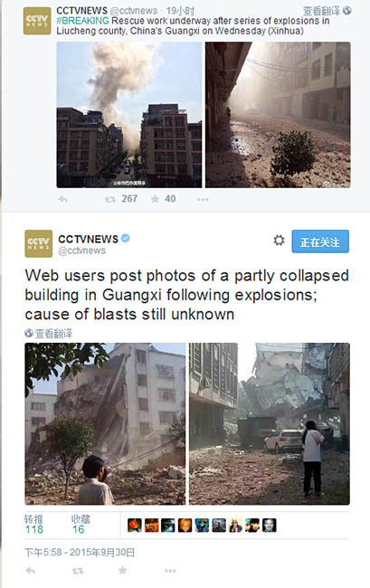The width and height of the screenshot is (370, 588).
Task: Favorite the tweet using bottom star icon
Action: pyautogui.click(x=122, y=571)
